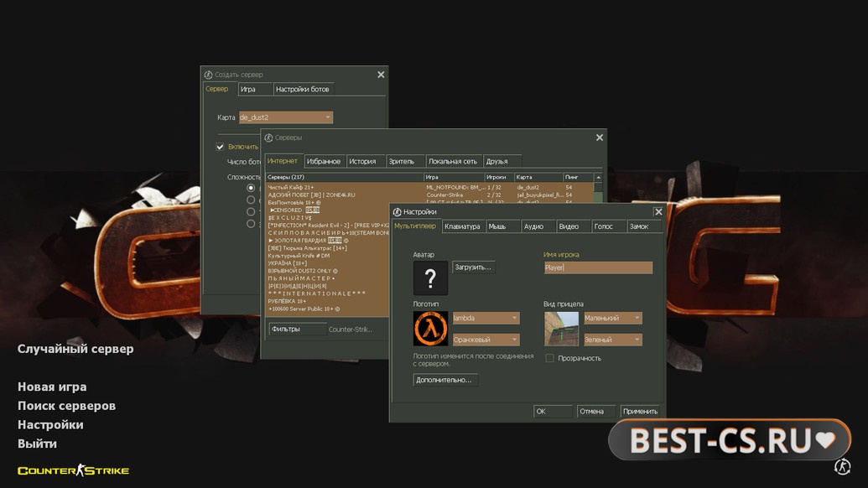Click the orange lambda logo preview
Image resolution: width=868 pixels, height=488 pixels.
[430, 329]
